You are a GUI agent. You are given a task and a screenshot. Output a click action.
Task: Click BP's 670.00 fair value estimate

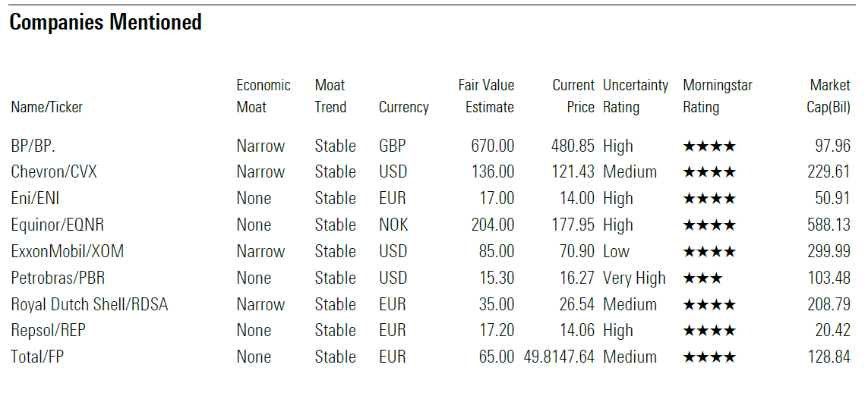coord(492,146)
